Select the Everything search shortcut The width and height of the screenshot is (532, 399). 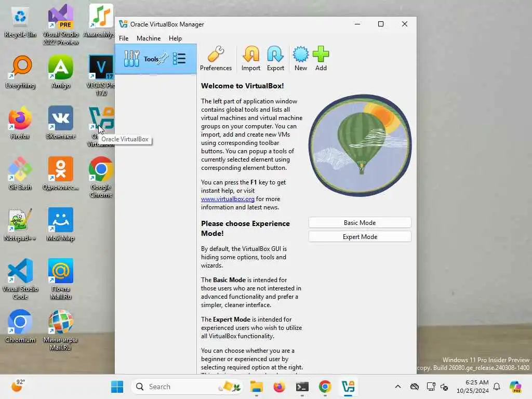pyautogui.click(x=20, y=72)
